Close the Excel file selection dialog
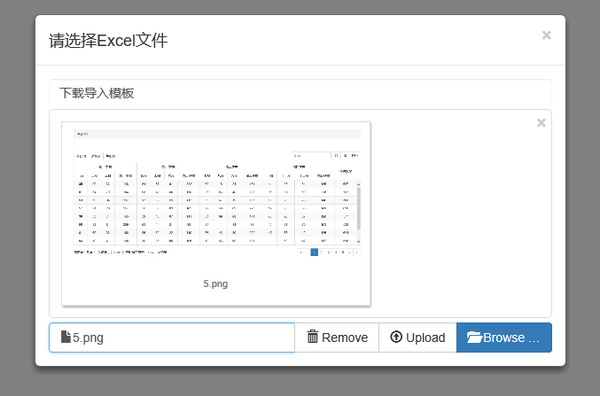The height and width of the screenshot is (396, 600). coord(546,35)
